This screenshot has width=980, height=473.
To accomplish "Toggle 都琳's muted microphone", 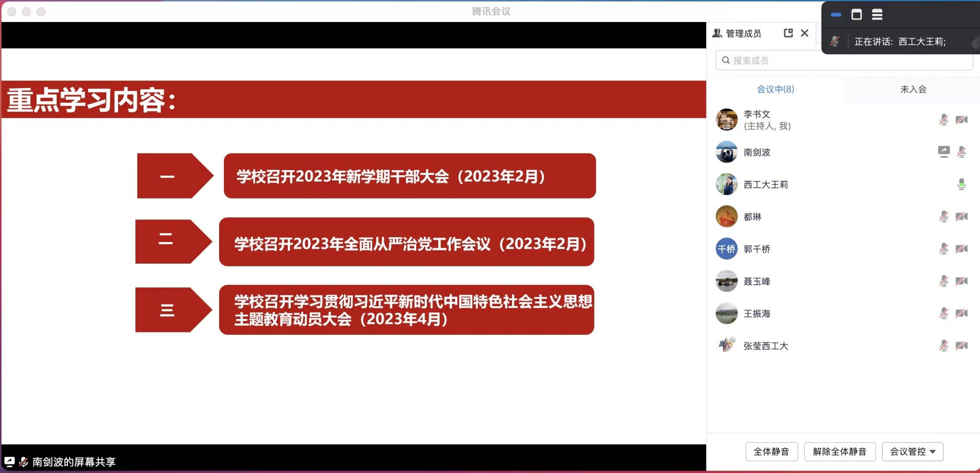I will coord(944,217).
